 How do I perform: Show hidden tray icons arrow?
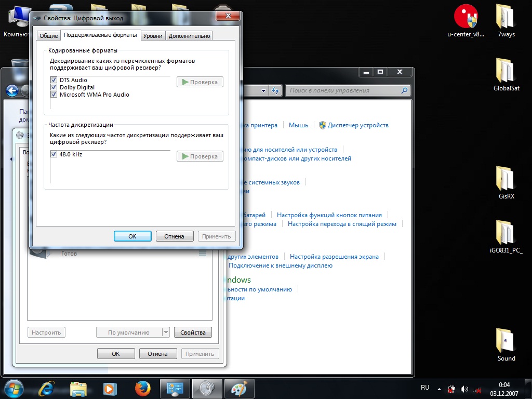point(440,389)
